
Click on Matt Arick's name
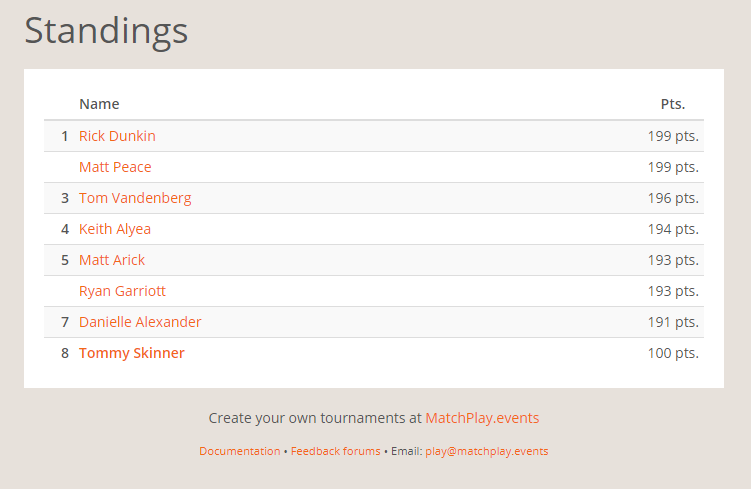point(112,260)
